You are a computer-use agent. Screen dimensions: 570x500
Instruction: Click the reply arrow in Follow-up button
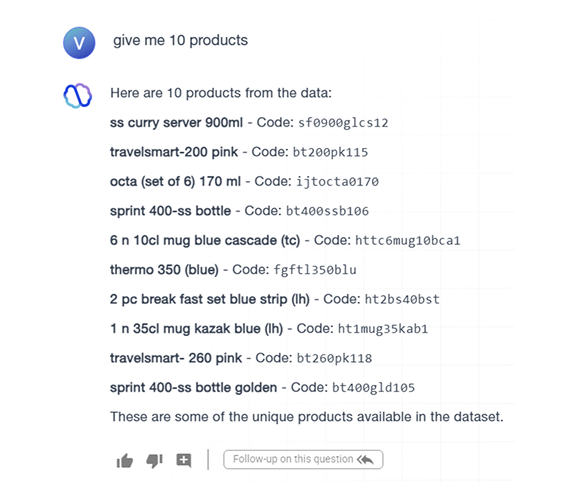[365, 460]
